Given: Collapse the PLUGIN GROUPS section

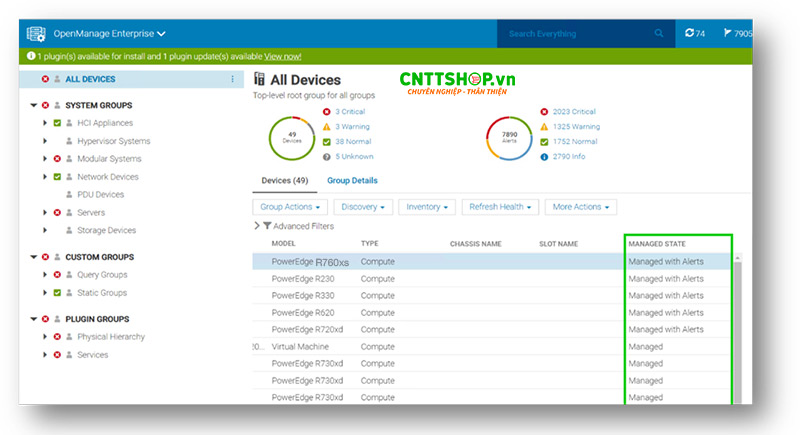Looking at the screenshot, I should (x=34, y=319).
